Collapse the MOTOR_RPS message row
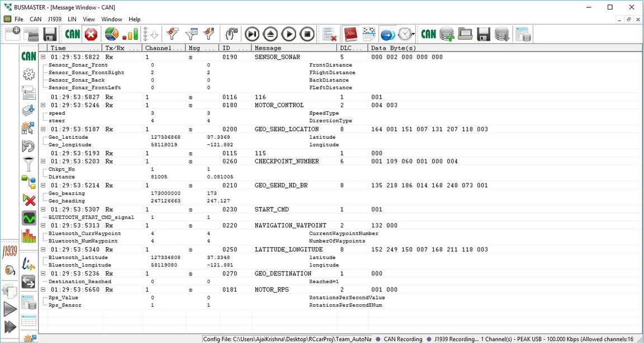 (x=43, y=289)
